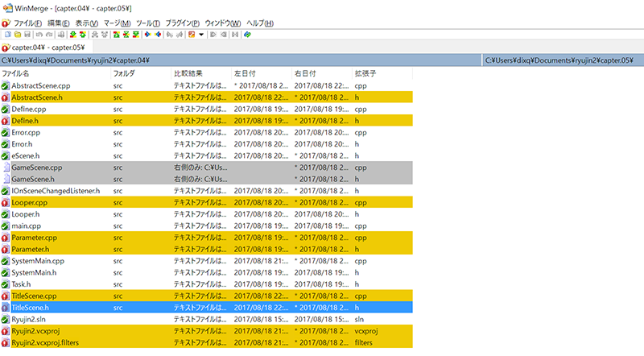
Task: Select the Looper.h file row
Action: tap(206, 214)
